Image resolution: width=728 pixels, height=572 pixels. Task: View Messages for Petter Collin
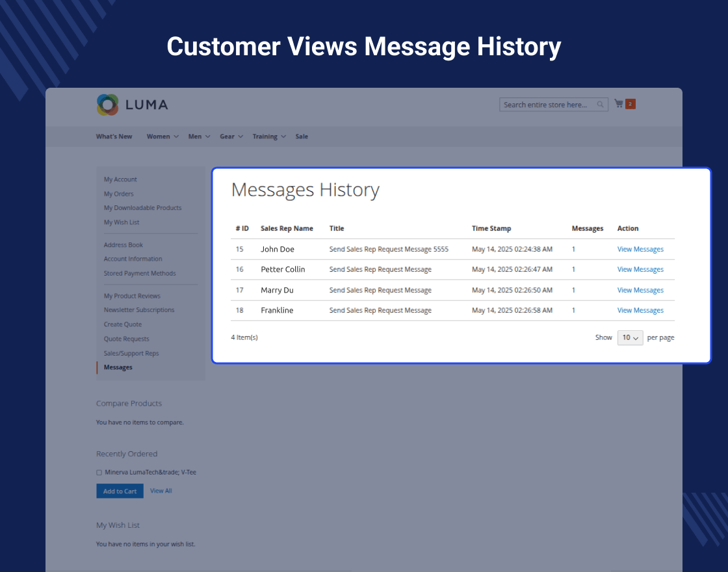point(640,269)
